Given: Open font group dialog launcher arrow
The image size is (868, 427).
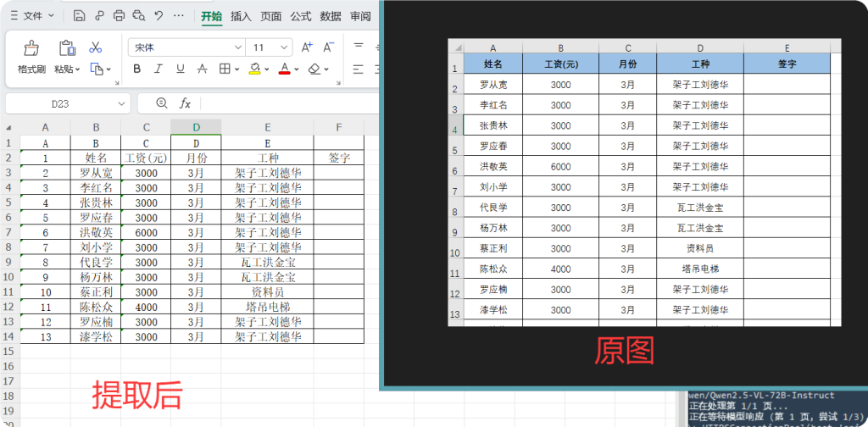Looking at the screenshot, I should coord(338,83).
